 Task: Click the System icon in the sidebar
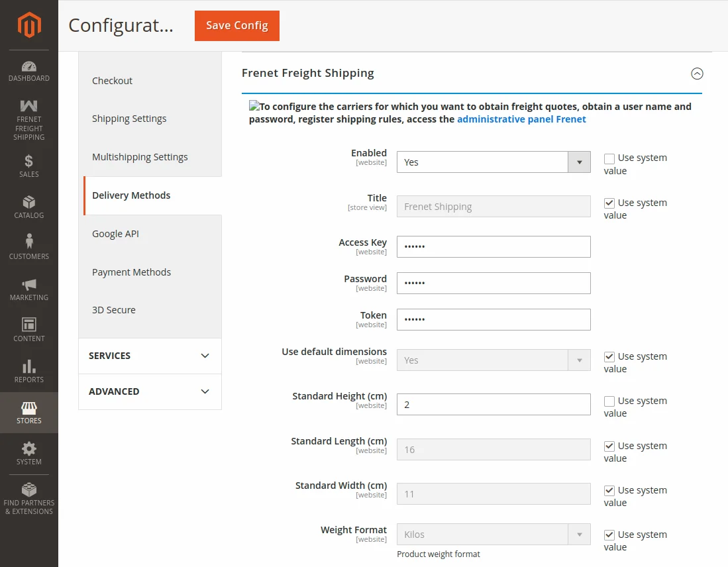(x=28, y=450)
